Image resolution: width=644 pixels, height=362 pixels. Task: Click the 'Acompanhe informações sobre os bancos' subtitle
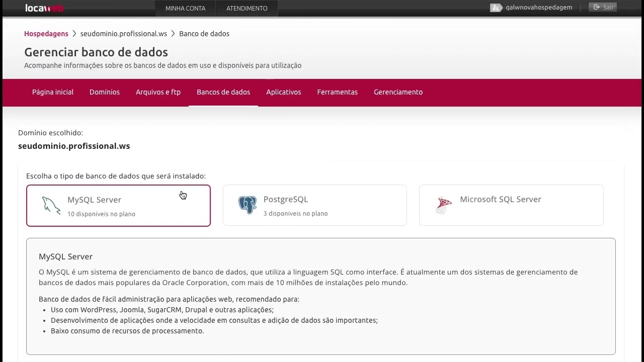click(x=163, y=66)
